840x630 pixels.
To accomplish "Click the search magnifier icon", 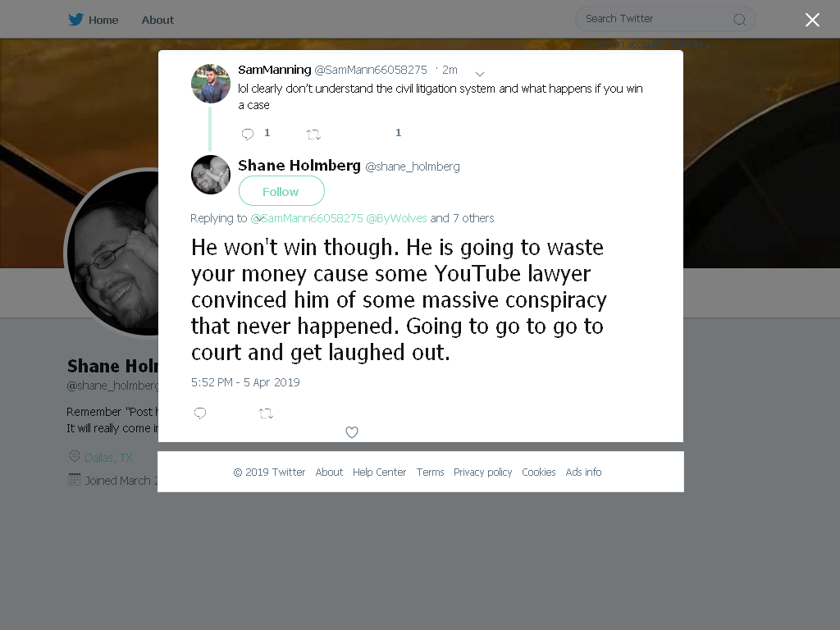I will [x=740, y=20].
